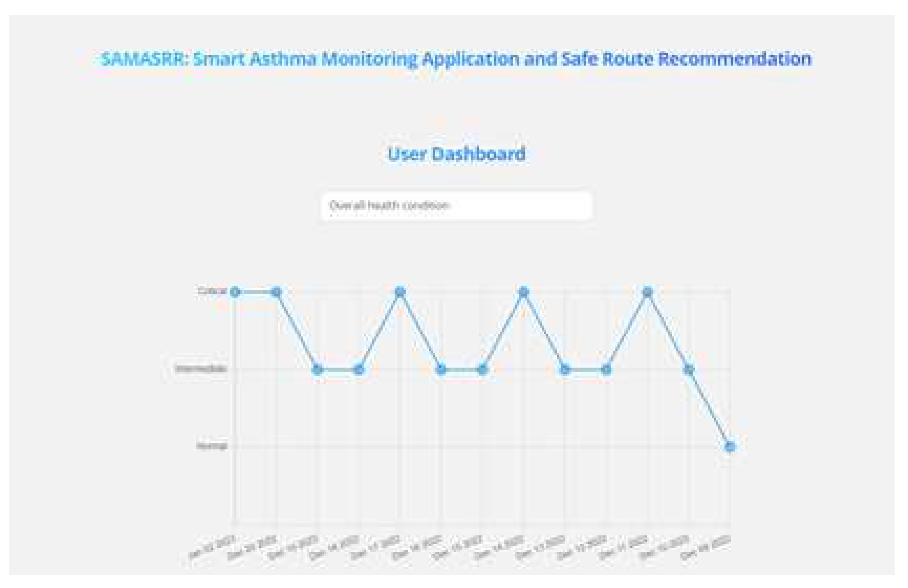Click the sixth Intermediate point from left
Image resolution: width=908 pixels, height=588 pixels.
[x=606, y=369]
